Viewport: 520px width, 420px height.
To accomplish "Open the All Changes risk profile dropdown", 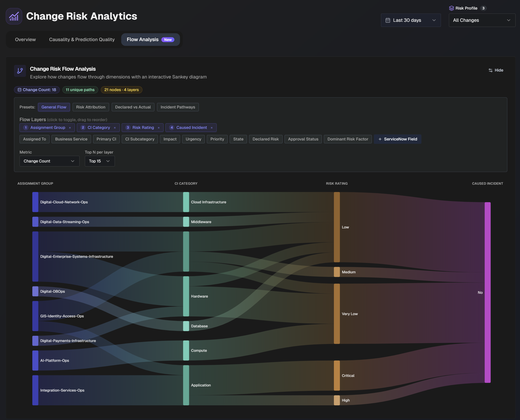I will click(482, 20).
